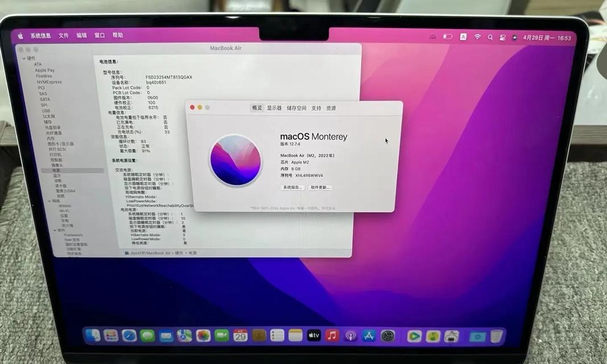This screenshot has height=364, width=607.
Task: Select 图形卡/显示器 in the sidebar
Action: coord(60,144)
